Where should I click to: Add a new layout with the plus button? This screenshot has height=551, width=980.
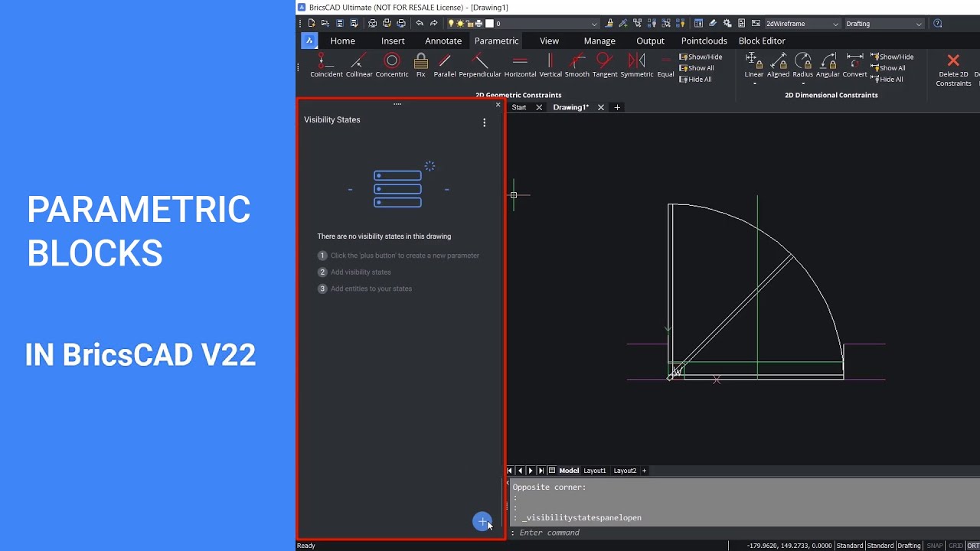644,471
